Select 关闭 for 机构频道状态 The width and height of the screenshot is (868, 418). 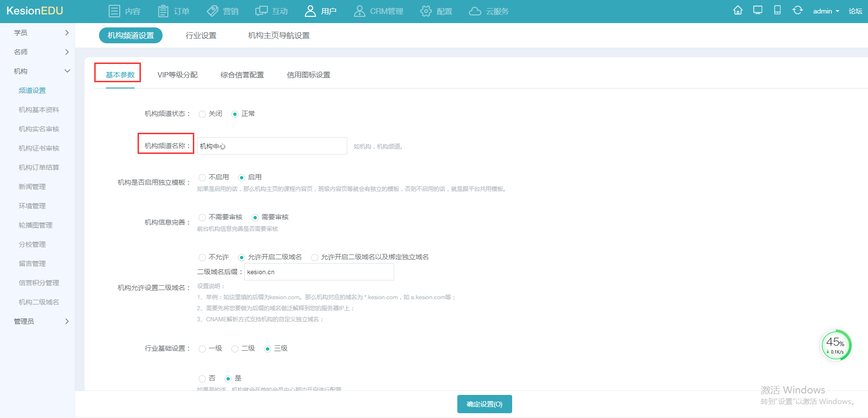[x=202, y=114]
